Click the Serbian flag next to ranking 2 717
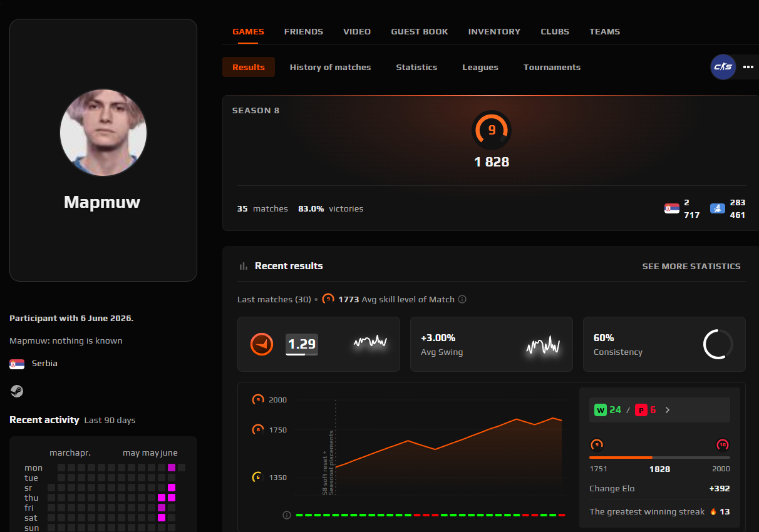This screenshot has width=759, height=532. click(x=672, y=208)
